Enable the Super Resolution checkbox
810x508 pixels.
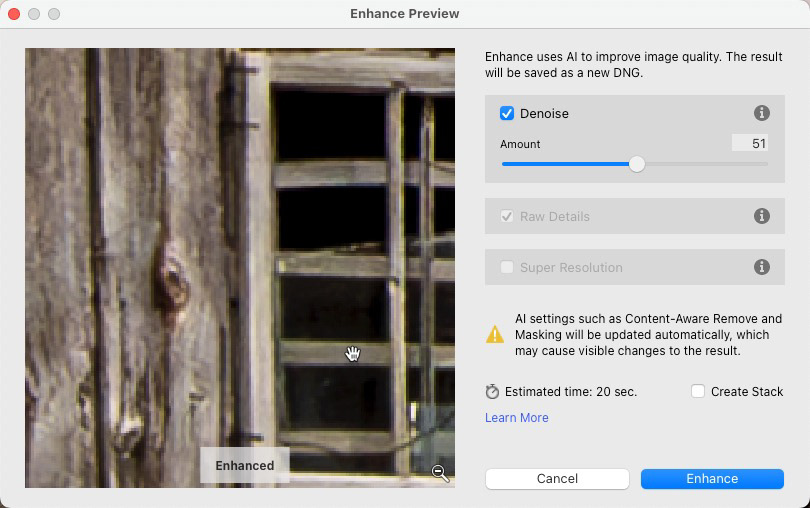click(x=507, y=267)
